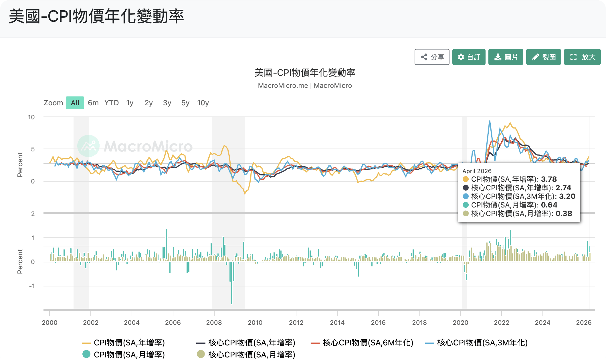
Task: Click the 2014 x-axis label
Action: pos(337,323)
